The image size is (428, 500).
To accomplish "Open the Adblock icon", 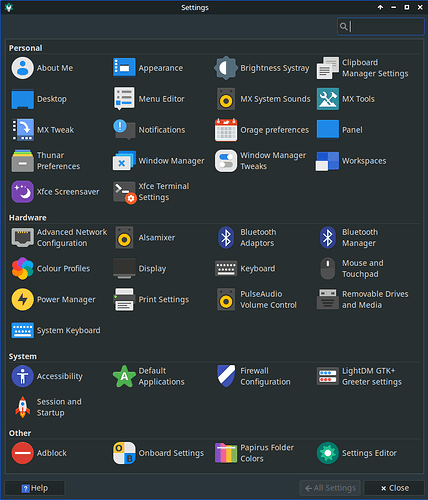I will pyautogui.click(x=22, y=453).
